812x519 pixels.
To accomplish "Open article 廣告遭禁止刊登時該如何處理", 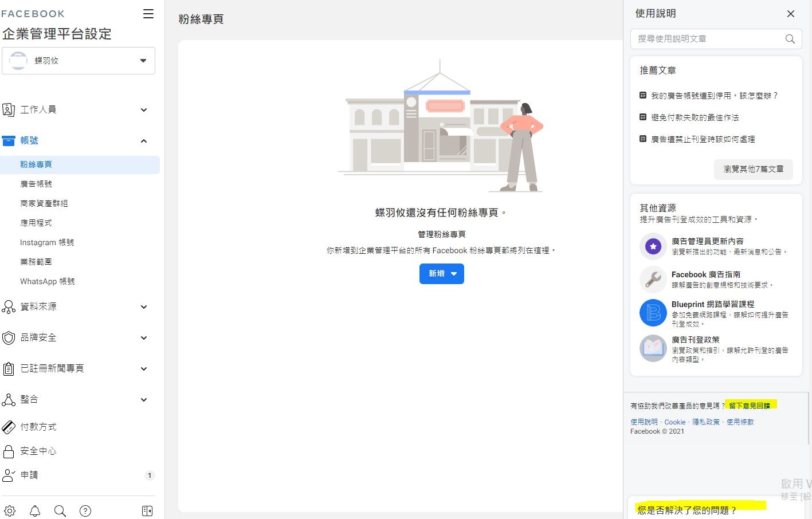I will tap(703, 139).
